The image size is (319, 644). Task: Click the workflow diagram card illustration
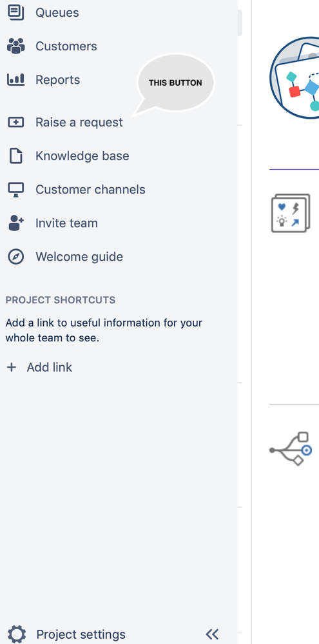(294, 78)
